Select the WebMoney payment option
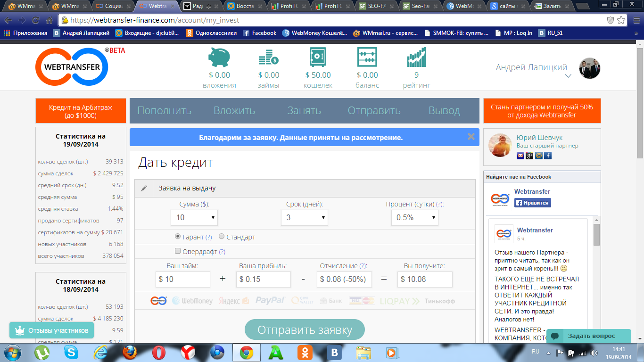 192,301
